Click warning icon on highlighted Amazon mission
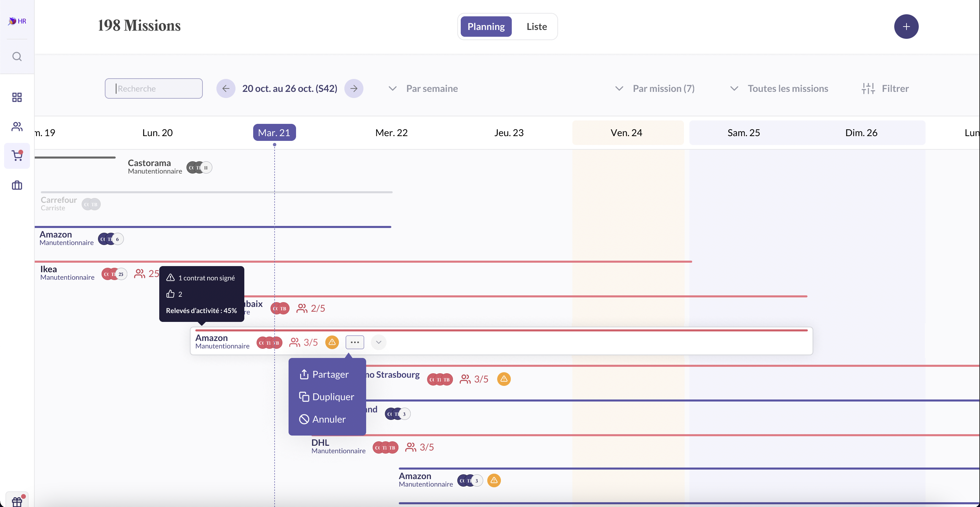Viewport: 980px width, 507px height. pyautogui.click(x=332, y=342)
